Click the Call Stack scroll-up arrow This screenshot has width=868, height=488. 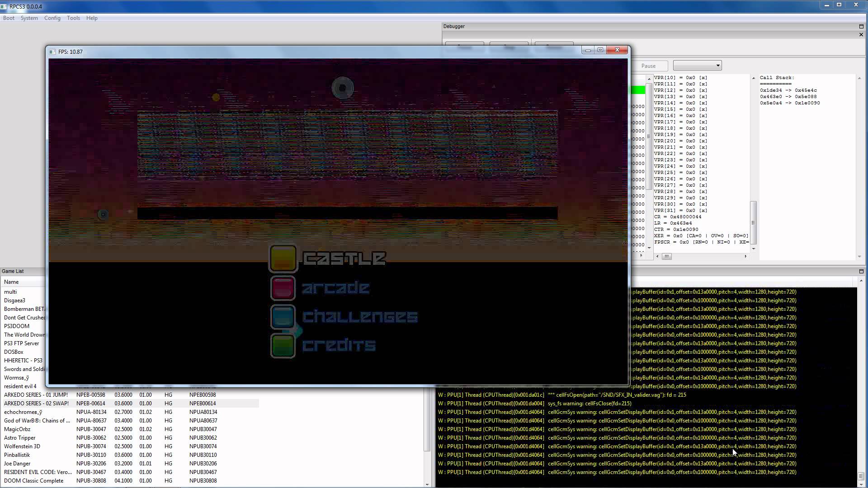tap(859, 78)
